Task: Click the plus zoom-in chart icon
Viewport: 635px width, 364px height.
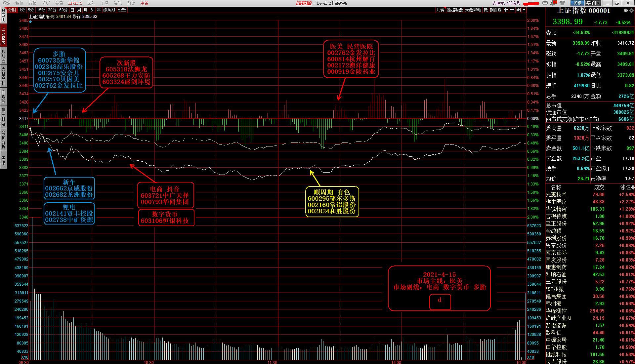Action: [x=506, y=10]
